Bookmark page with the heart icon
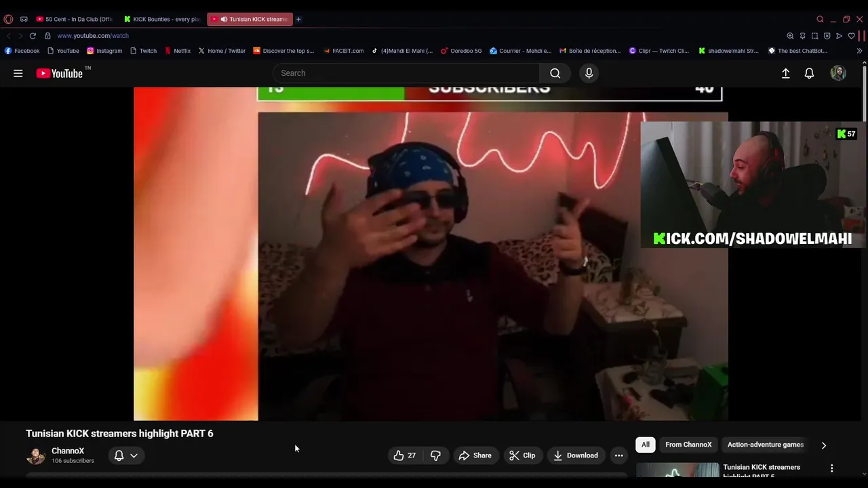Viewport: 868px width, 488px height. pyautogui.click(x=852, y=36)
